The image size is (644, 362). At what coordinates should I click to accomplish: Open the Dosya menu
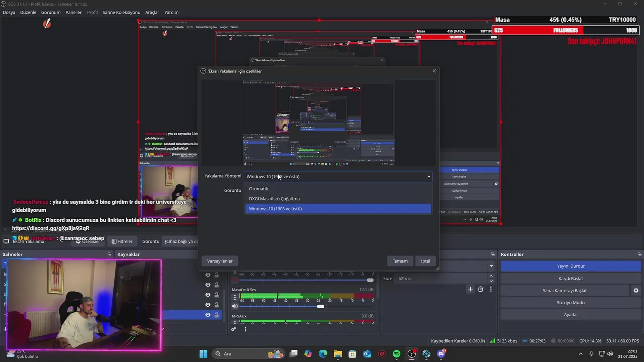pyautogui.click(x=9, y=12)
